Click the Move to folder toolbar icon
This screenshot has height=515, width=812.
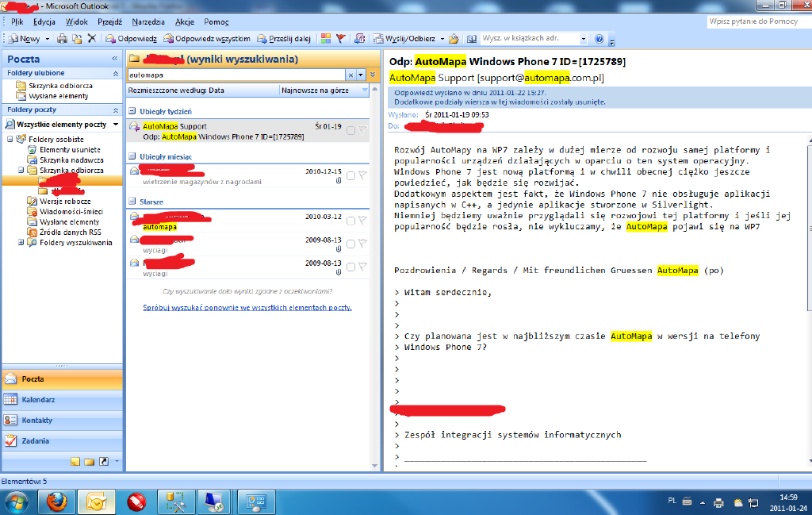pos(77,39)
